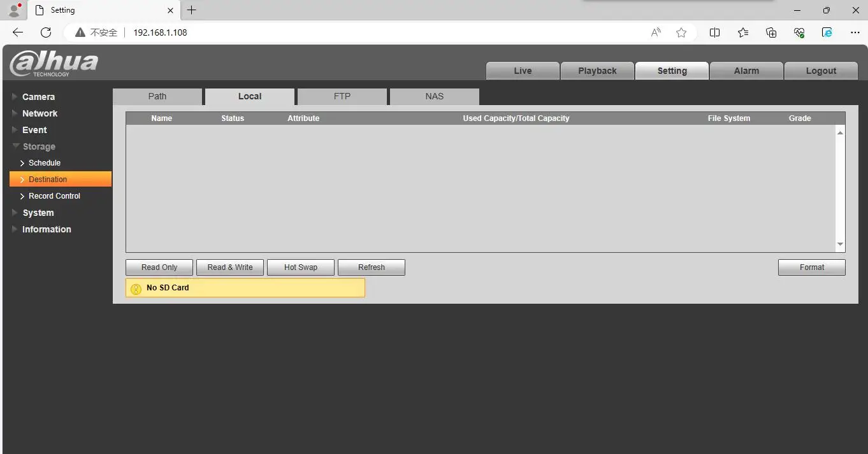Click the File System column header

[729, 118]
